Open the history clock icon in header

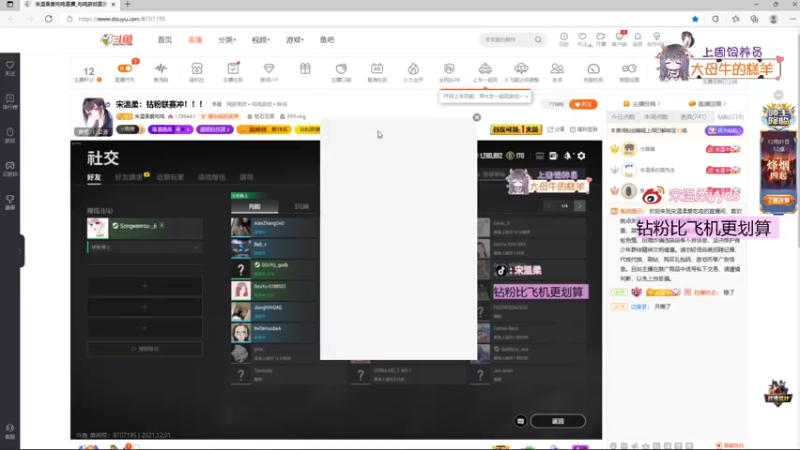pos(564,37)
